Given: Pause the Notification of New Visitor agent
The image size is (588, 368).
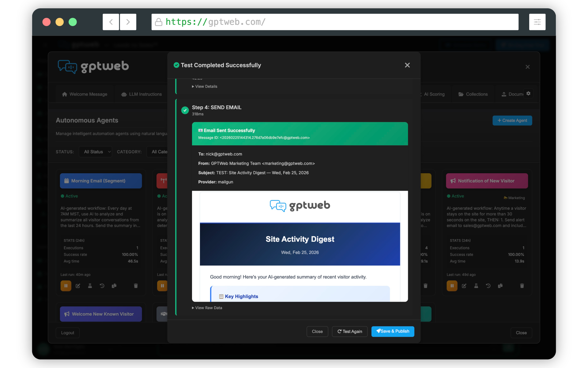Looking at the screenshot, I should [452, 286].
